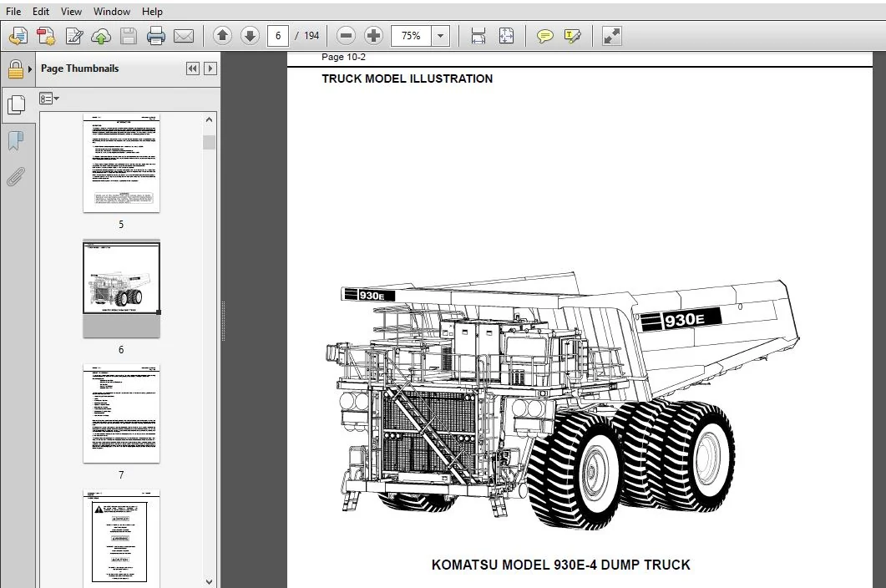The height and width of the screenshot is (588, 886).
Task: Click the thumbnail pane scroll handle
Action: [209, 142]
